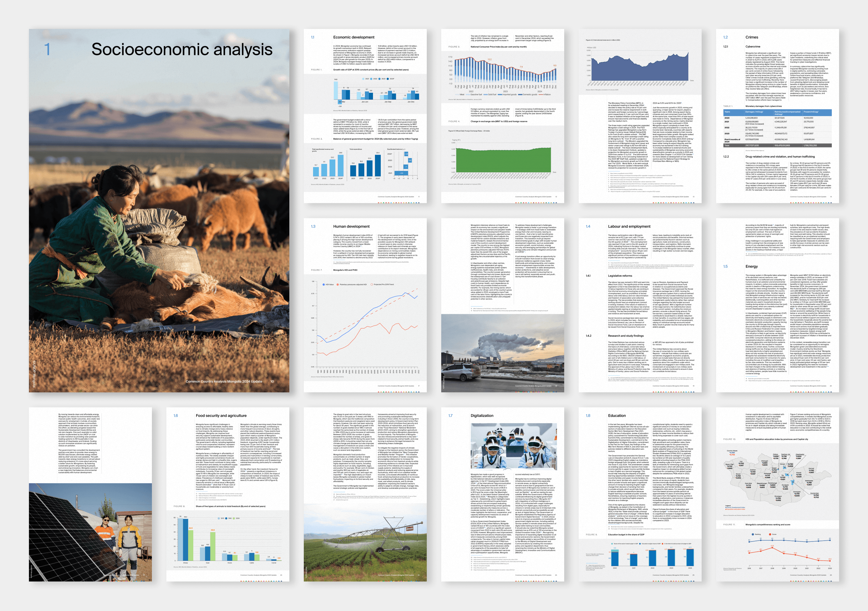
Task: Select the HDI Value legend dot in Figure 7
Action: [x=323, y=284]
